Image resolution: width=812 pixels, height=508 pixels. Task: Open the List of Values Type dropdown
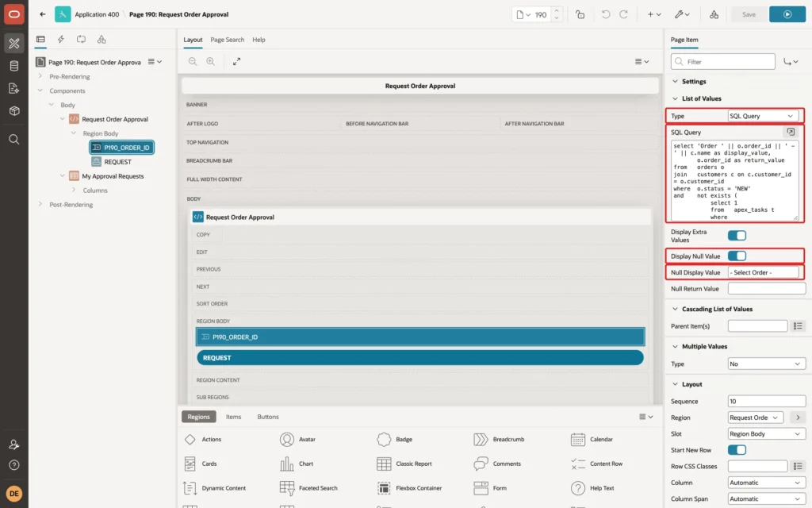tap(762, 116)
